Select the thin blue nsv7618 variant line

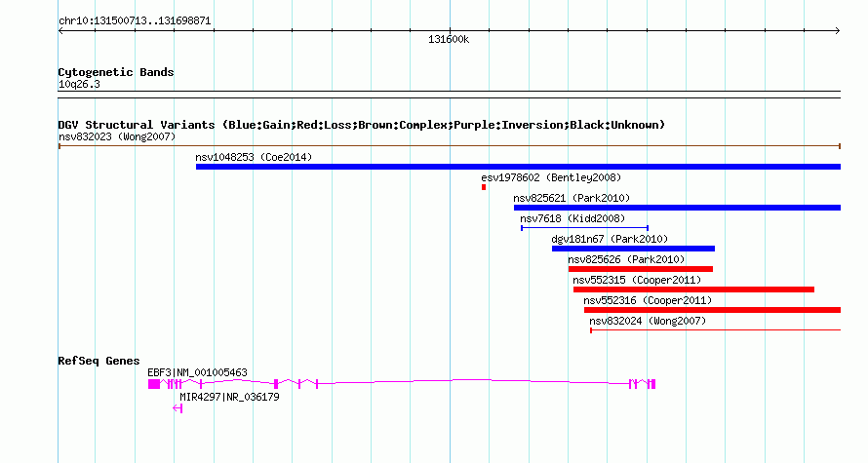[x=584, y=228]
